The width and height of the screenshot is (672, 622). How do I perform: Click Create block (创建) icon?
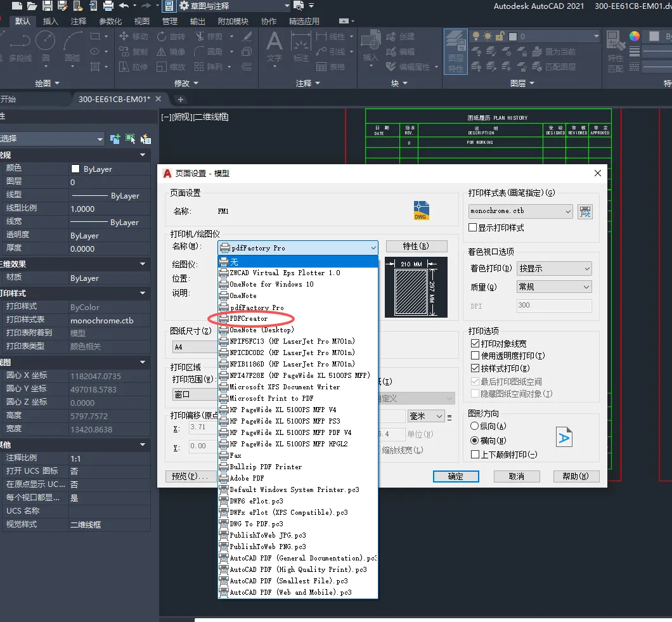(400, 36)
